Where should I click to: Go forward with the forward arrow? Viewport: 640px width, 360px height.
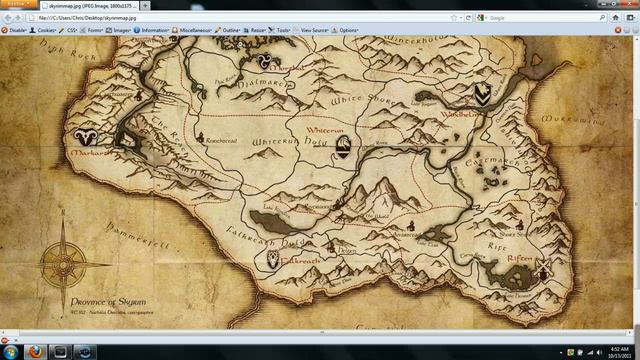click(x=18, y=18)
